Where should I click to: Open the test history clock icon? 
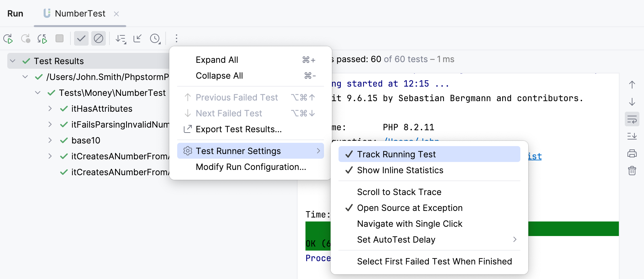(155, 39)
